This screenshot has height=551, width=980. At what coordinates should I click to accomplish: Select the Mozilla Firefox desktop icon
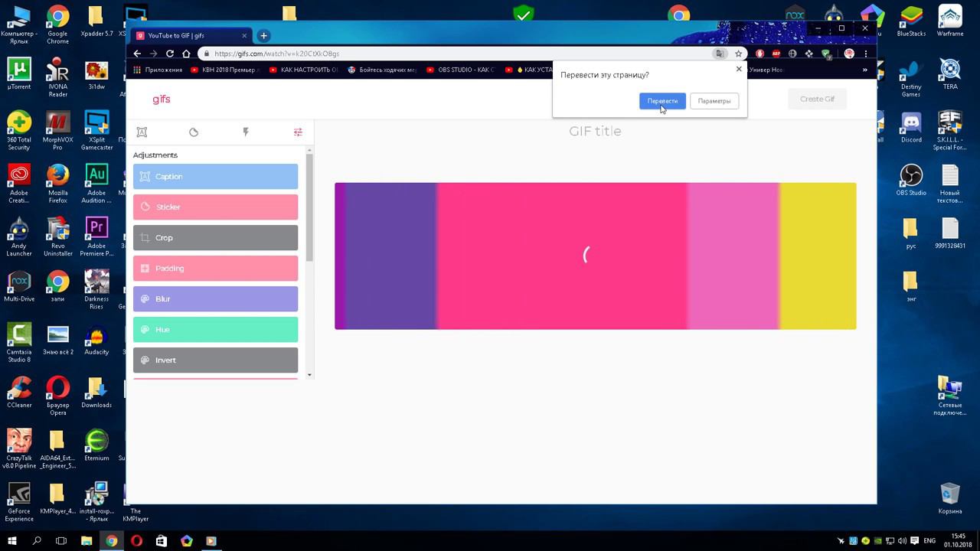click(57, 184)
